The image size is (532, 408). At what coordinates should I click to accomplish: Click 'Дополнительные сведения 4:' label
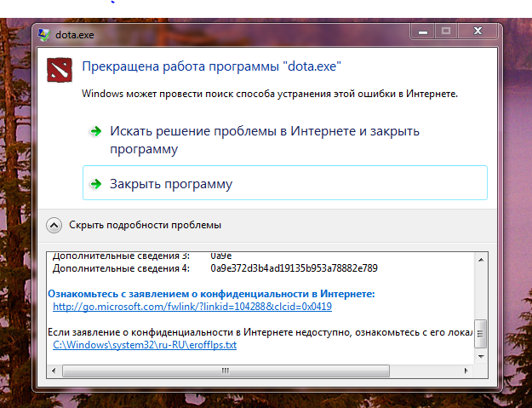click(121, 268)
